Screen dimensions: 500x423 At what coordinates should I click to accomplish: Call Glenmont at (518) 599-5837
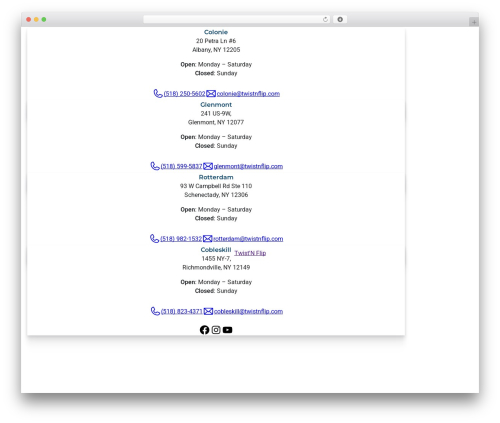[x=181, y=166]
